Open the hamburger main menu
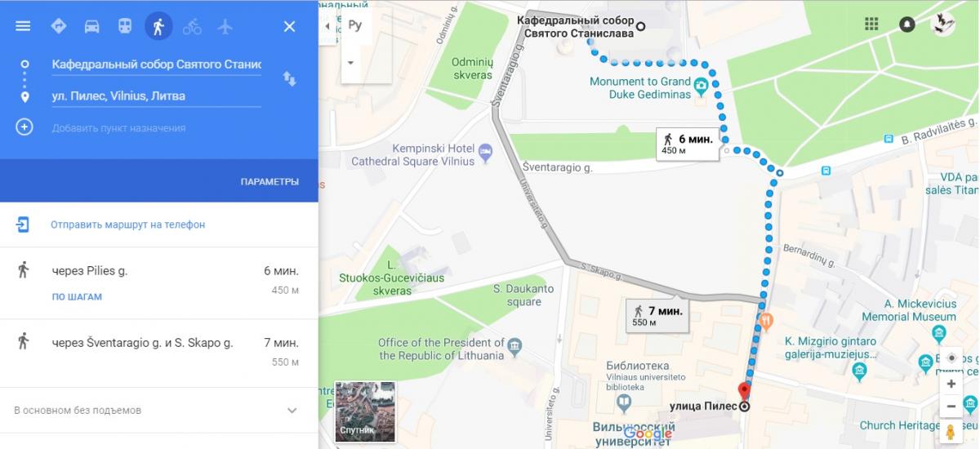This screenshot has height=449, width=980. pos(23,26)
